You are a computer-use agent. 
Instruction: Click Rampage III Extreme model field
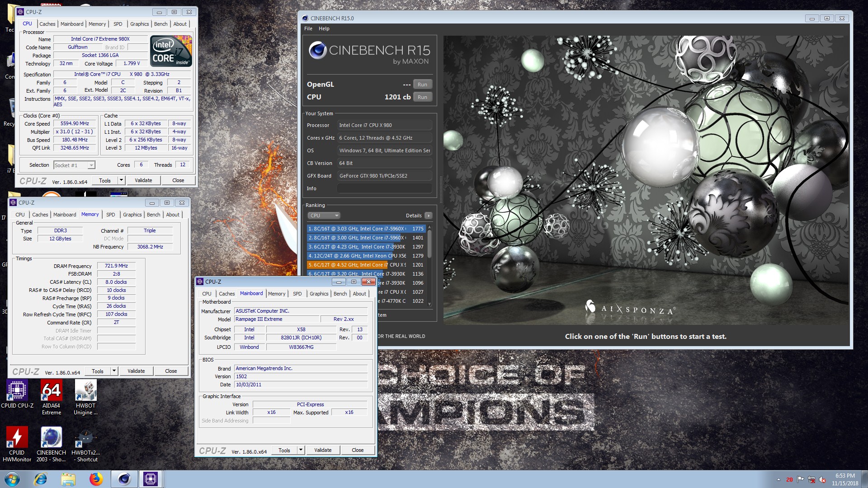point(277,319)
